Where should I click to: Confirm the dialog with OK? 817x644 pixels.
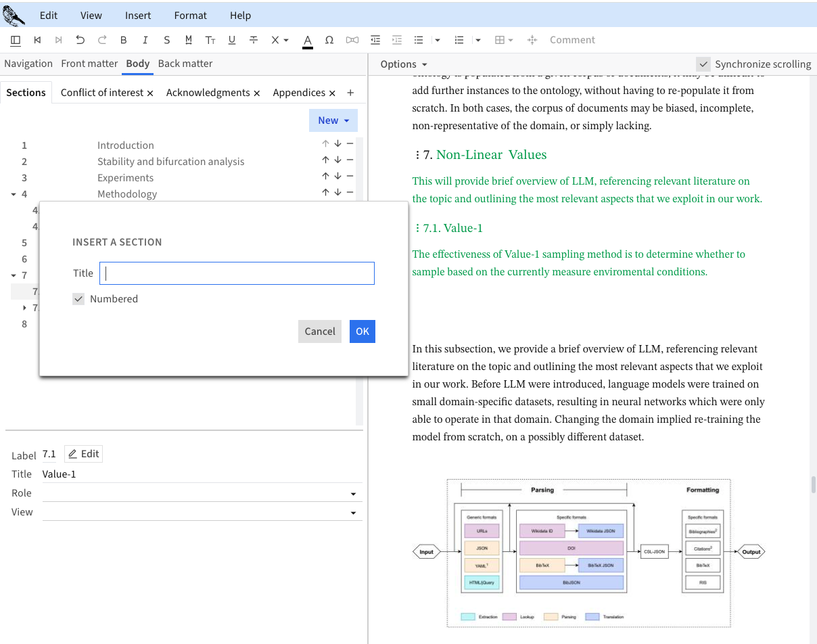click(x=363, y=331)
